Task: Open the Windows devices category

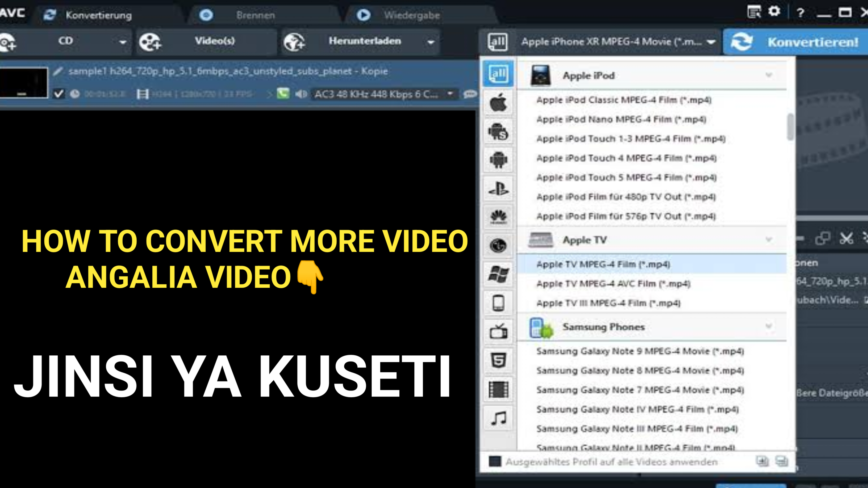Action: pos(498,275)
